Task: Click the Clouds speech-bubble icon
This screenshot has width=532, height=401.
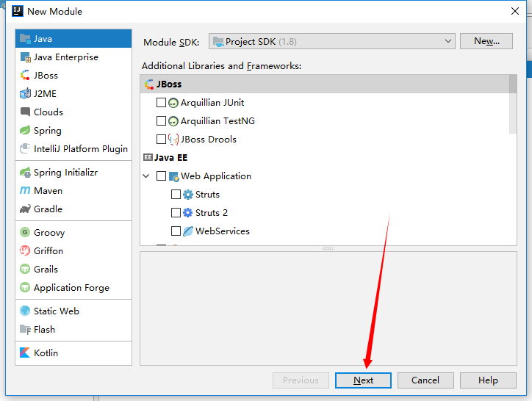Action: pos(25,112)
